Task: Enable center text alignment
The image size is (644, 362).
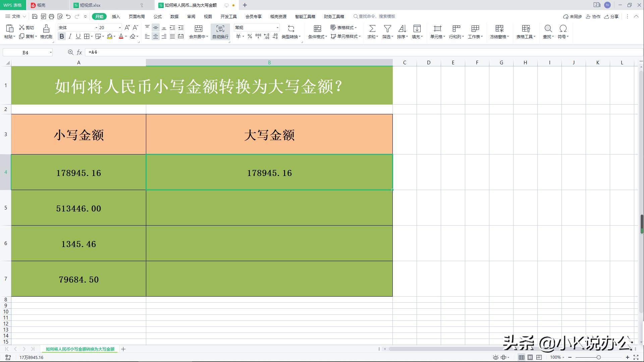Action: pos(155,37)
